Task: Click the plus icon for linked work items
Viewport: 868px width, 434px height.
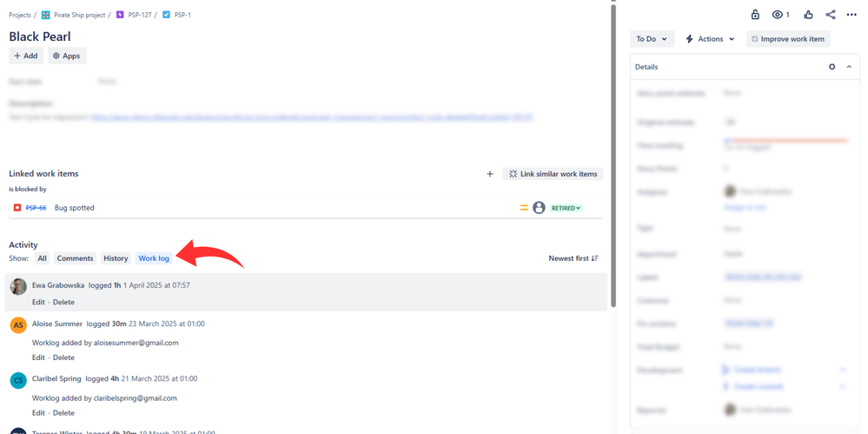Action: (489, 174)
